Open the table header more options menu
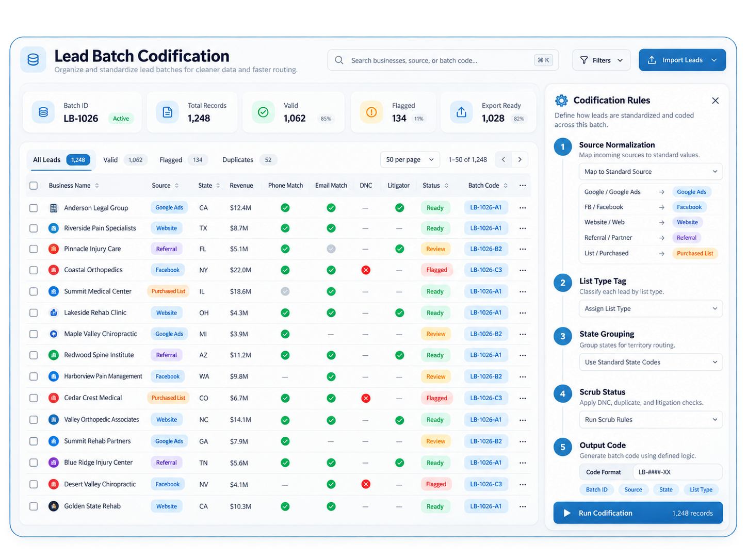The image size is (747, 560). [523, 186]
